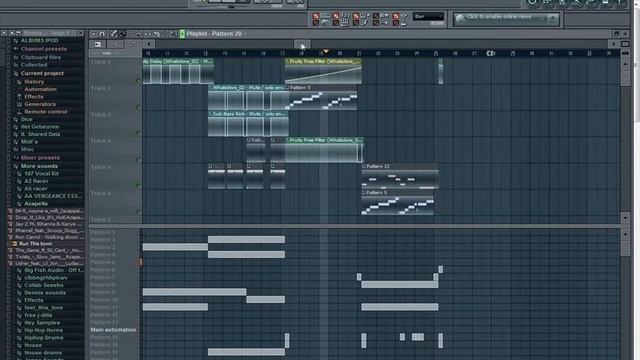640x360 pixels.
Task: Select the Track 1 label
Action: coord(100,62)
